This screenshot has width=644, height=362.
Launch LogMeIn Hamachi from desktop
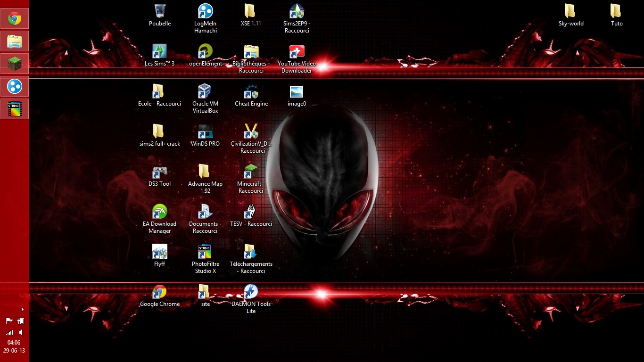[206, 18]
